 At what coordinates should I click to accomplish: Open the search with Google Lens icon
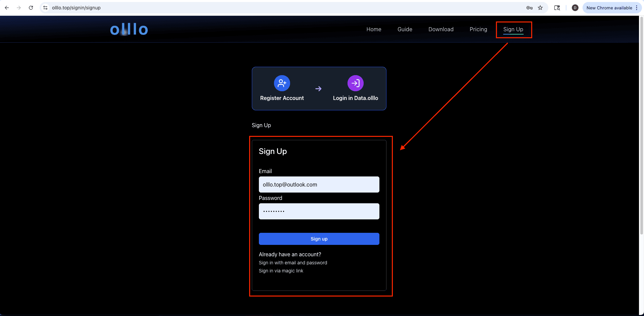click(557, 7)
